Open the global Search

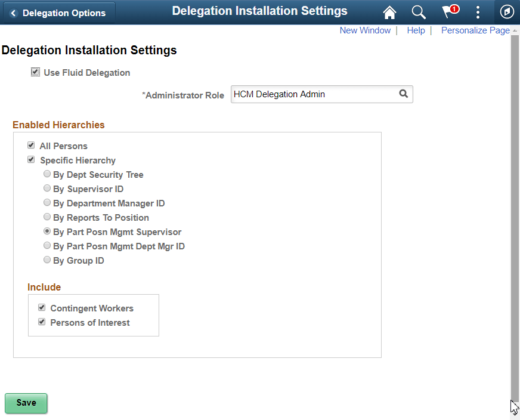click(418, 12)
